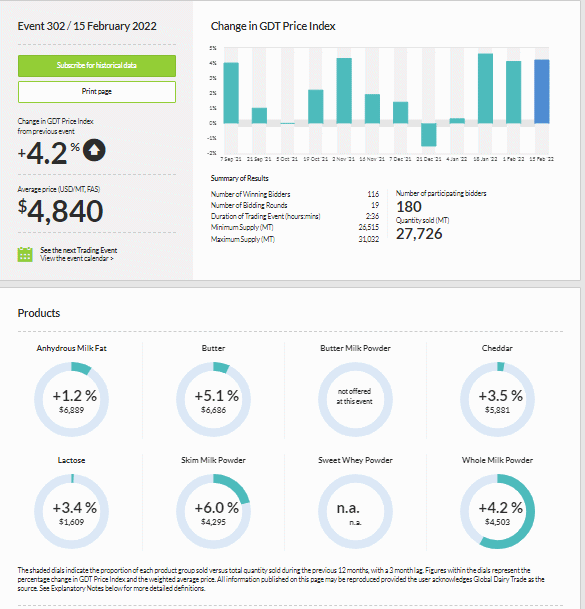Click the Duration of Trading Event row
This screenshot has height=609, width=585.
coord(295,216)
